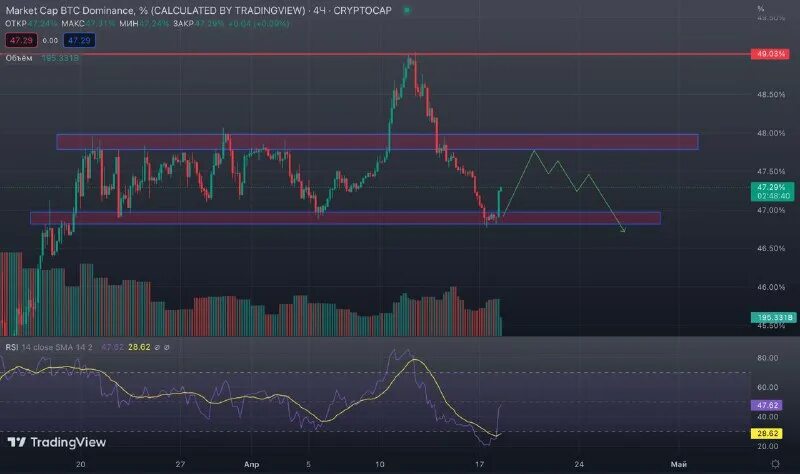The image size is (800, 474).
Task: Click the 10 date on time axis
Action: click(x=380, y=464)
